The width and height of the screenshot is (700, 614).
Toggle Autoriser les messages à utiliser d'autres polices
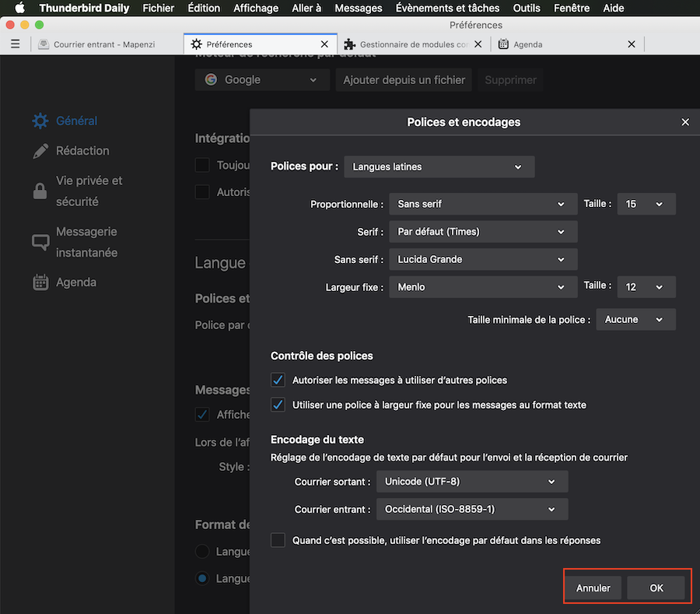pos(278,381)
